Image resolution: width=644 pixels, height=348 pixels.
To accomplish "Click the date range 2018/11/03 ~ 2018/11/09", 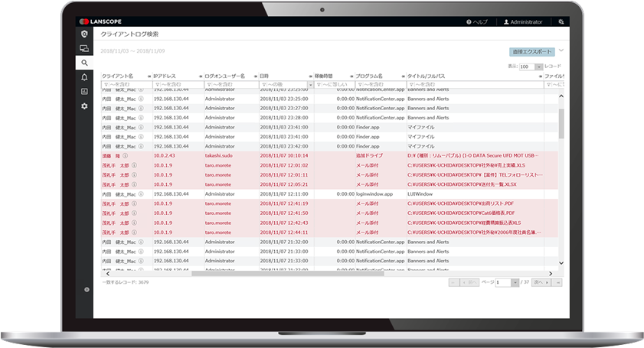I will 132,51.
